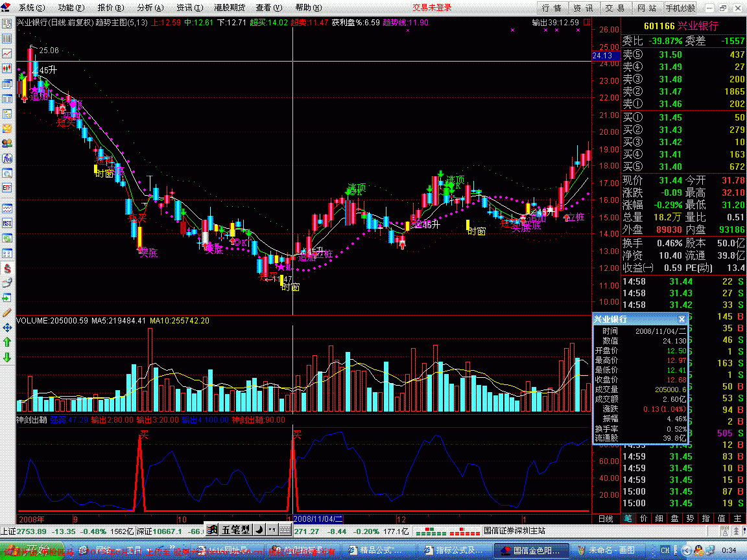Click stock code 601166 in quote panel
Image resolution: width=747 pixels, height=560 pixels.
click(659, 26)
